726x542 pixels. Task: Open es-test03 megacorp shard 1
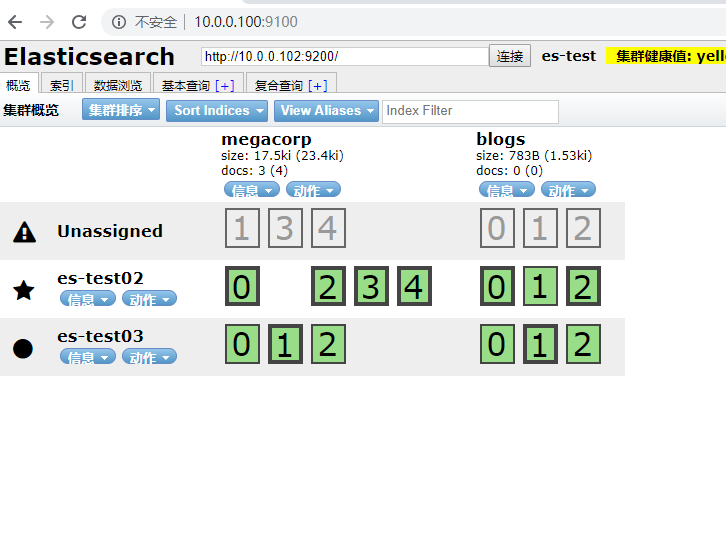[x=285, y=344]
